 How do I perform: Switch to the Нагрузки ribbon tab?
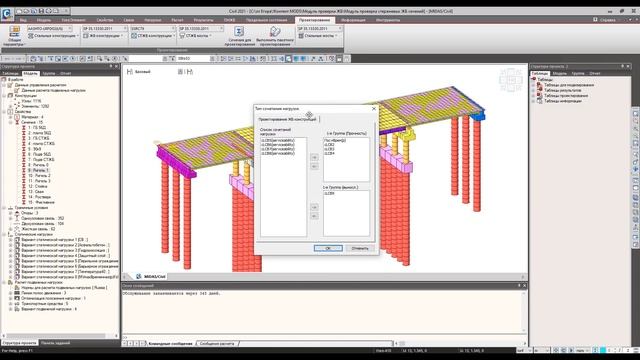point(153,20)
